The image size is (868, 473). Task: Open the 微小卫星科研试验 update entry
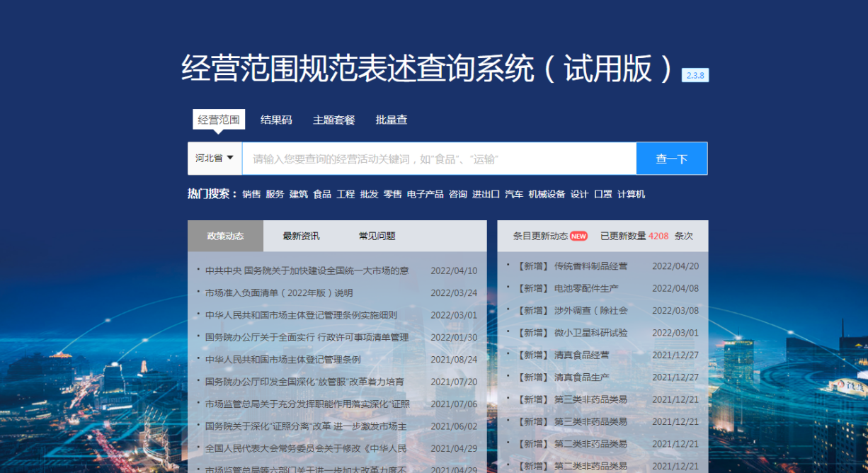[590, 333]
